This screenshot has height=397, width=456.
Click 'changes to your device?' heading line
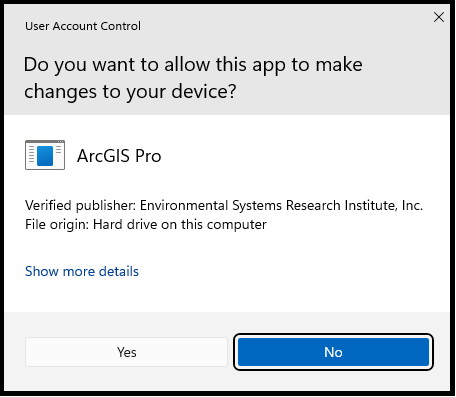pyautogui.click(x=130, y=91)
